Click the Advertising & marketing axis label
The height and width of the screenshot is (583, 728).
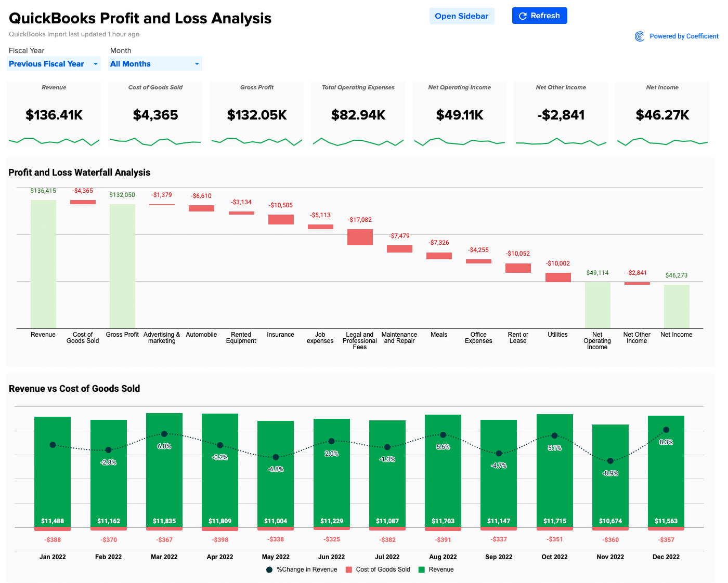pos(162,338)
